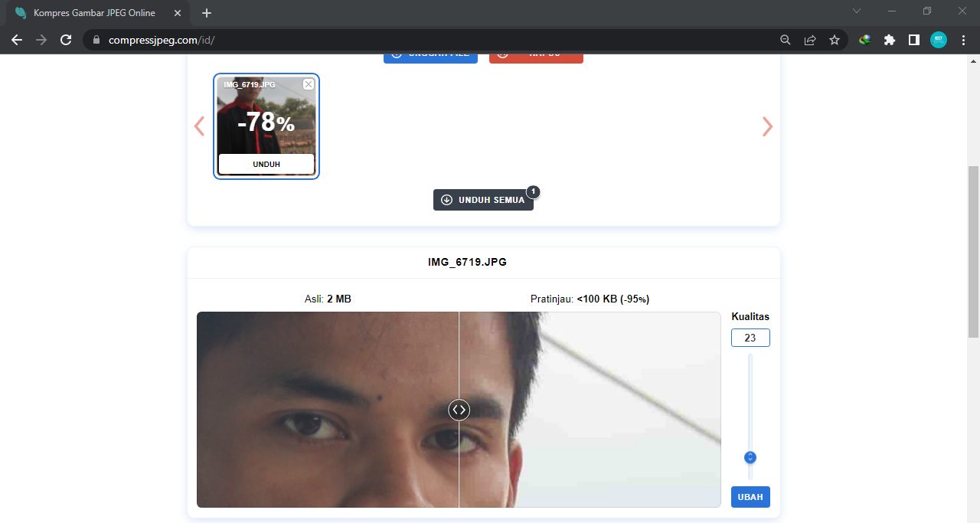Viewport: 980px width, 523px height.
Task: Close the Kompres Gambar JPEG tab
Action: coord(178,13)
